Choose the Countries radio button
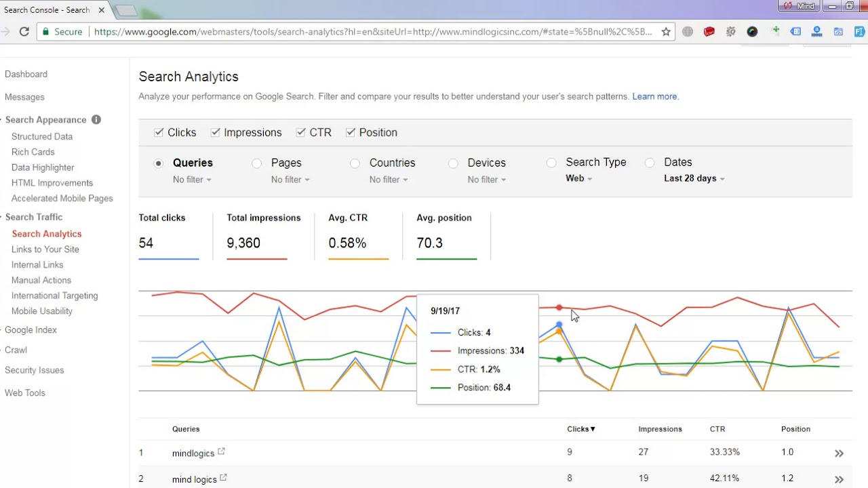868x488 pixels. pyautogui.click(x=355, y=163)
